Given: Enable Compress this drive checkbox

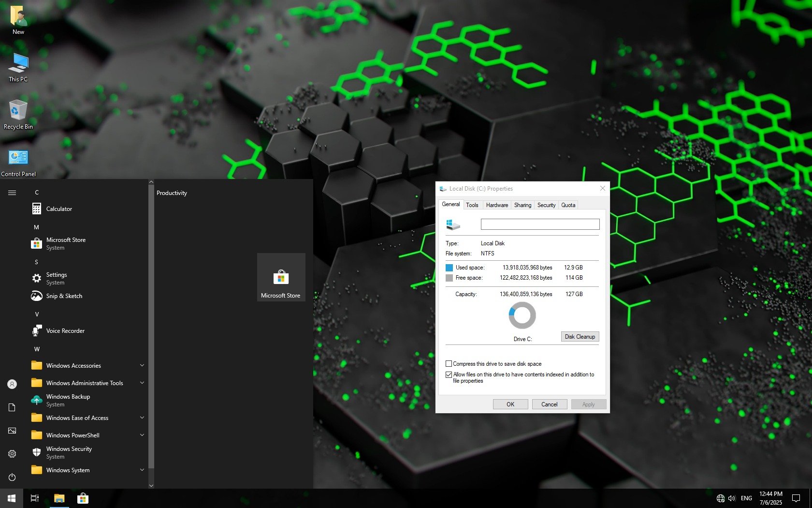Looking at the screenshot, I should point(449,364).
